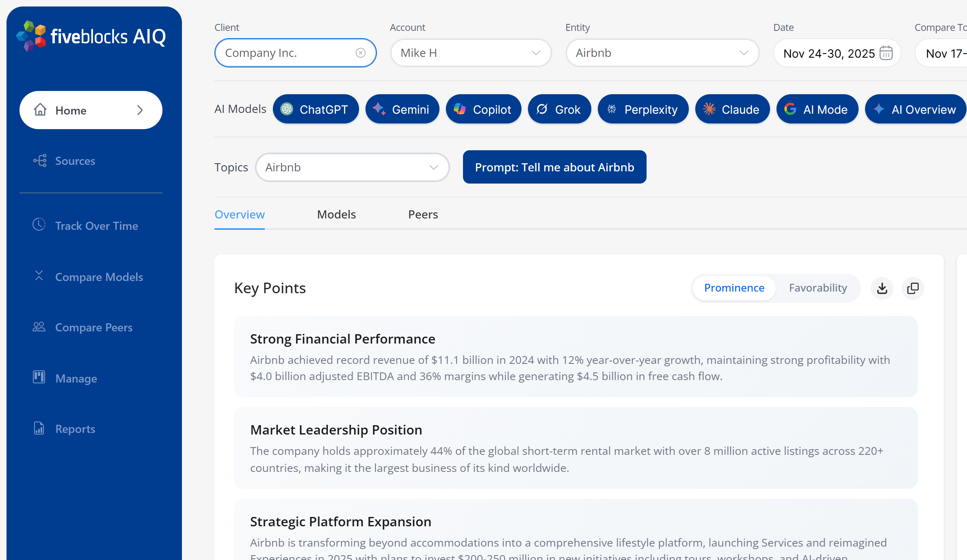The height and width of the screenshot is (560, 967).
Task: Toggle the Perplexity model filter
Action: point(643,109)
